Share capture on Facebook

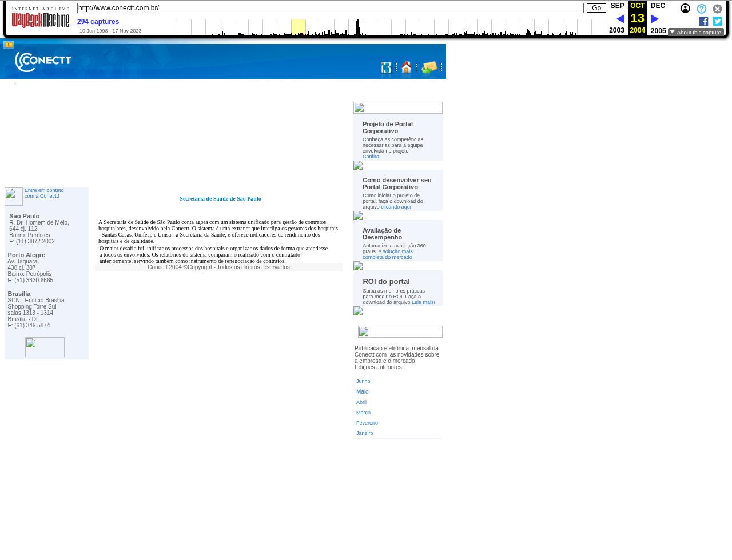coord(703,21)
